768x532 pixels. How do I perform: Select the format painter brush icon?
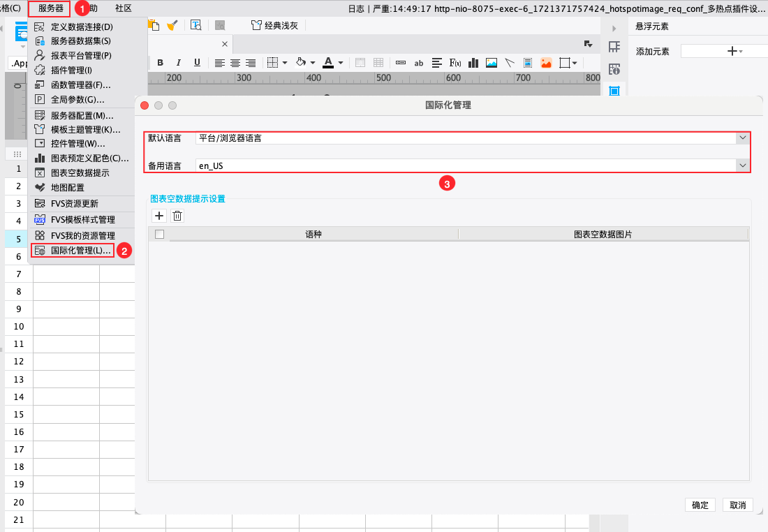(172, 25)
